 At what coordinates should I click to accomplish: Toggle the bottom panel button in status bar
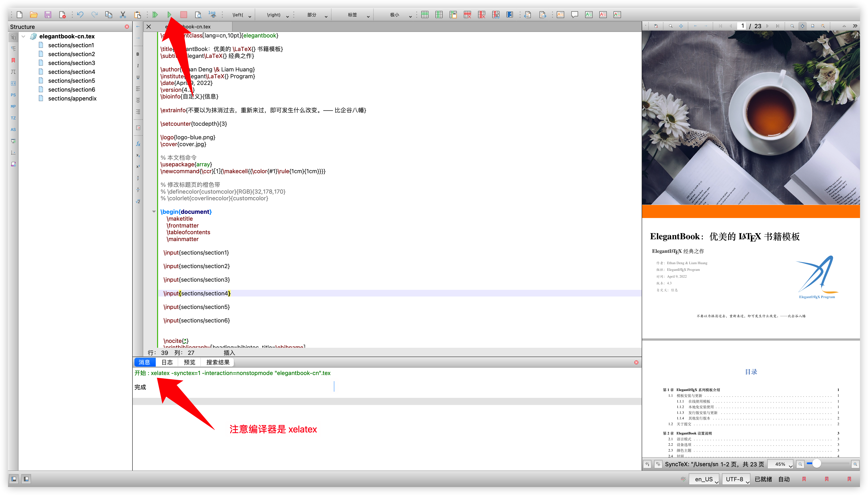pyautogui.click(x=26, y=479)
